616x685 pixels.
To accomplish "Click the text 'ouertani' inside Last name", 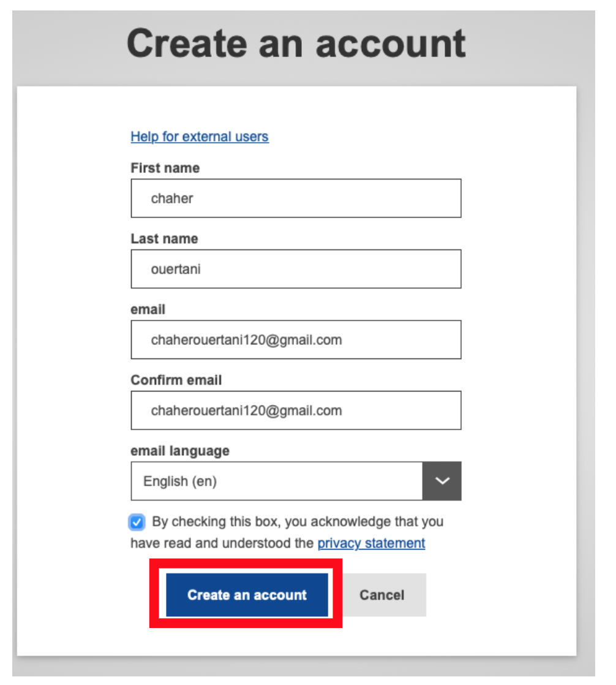I will tap(175, 269).
